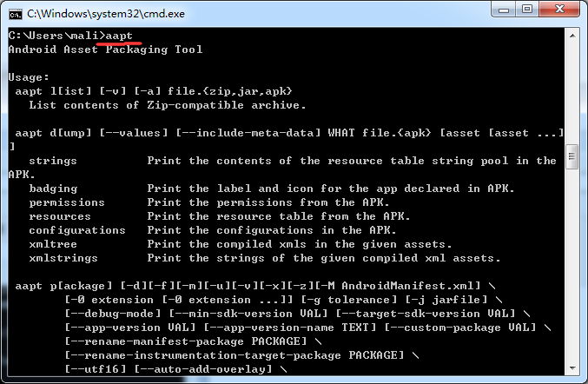Click the cmd.exe icon in title bar
Screen dimensions: 588x384
click(14, 14)
